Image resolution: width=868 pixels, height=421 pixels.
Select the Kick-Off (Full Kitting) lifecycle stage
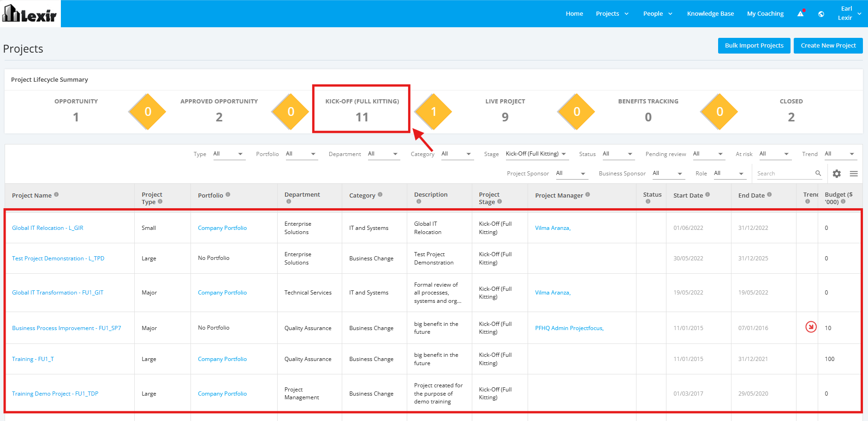tap(362, 112)
